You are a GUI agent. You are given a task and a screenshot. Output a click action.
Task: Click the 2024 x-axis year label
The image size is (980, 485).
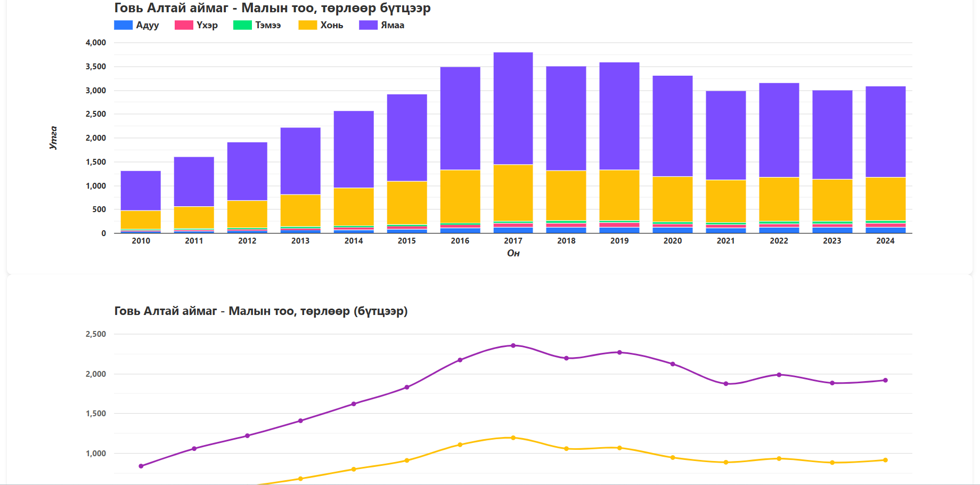pyautogui.click(x=886, y=241)
